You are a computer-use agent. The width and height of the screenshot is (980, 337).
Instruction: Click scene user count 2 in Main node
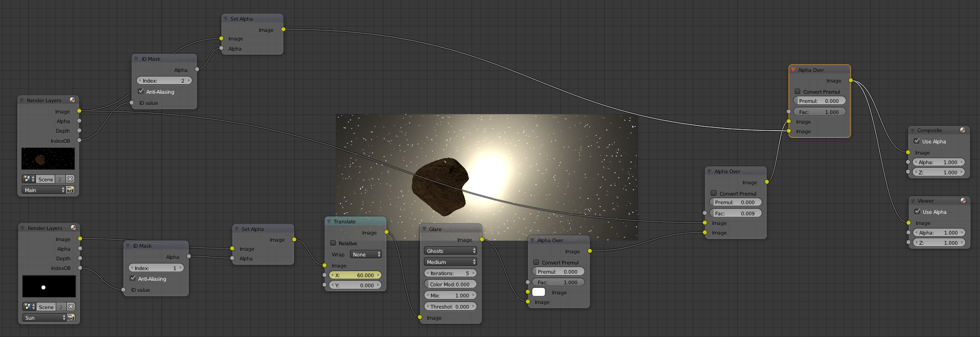pos(60,179)
